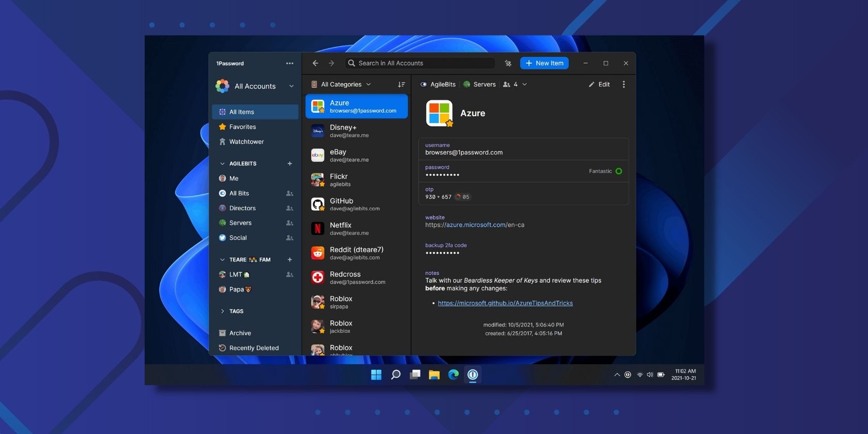
Task: Click the Search in All Accounts field
Action: pyautogui.click(x=420, y=63)
